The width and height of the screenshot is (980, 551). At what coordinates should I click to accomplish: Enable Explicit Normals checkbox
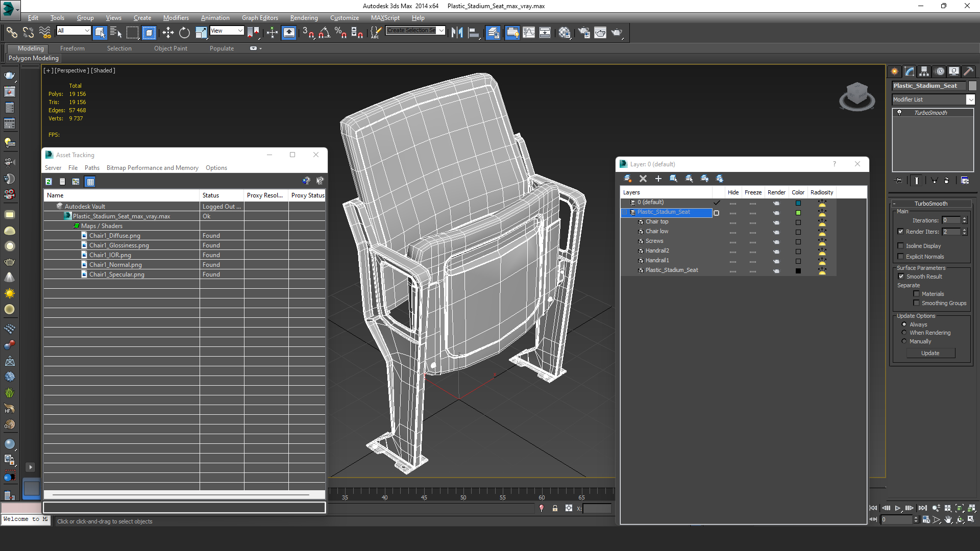pos(900,257)
